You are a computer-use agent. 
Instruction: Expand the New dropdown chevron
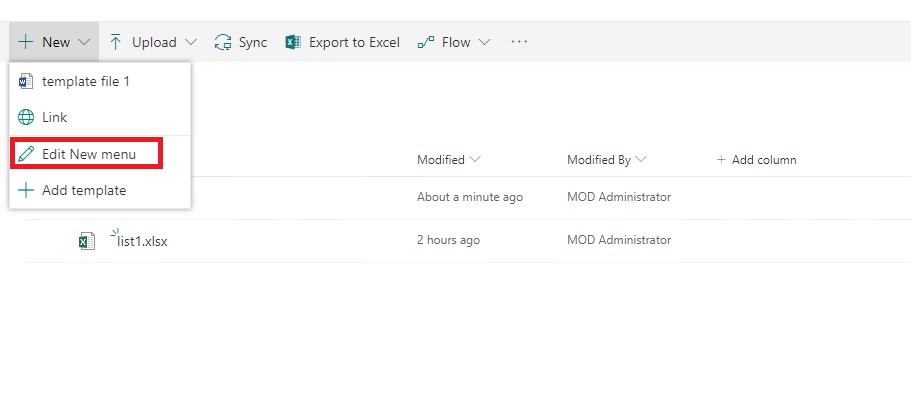pos(84,42)
